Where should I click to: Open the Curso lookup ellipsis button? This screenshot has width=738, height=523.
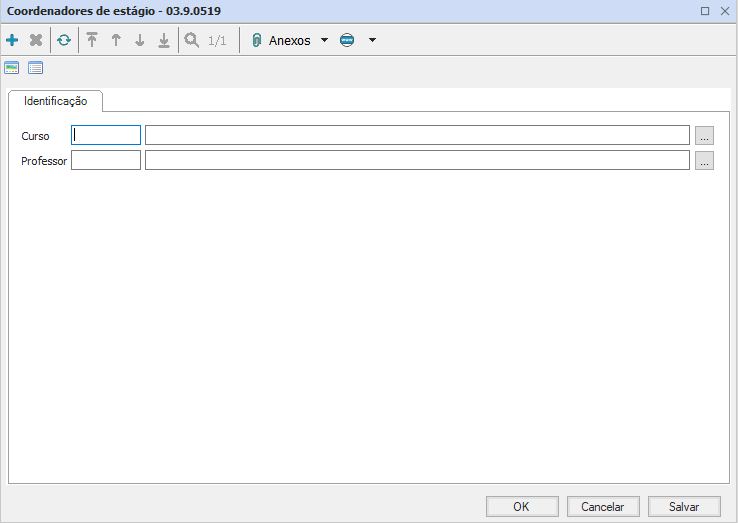pos(704,135)
